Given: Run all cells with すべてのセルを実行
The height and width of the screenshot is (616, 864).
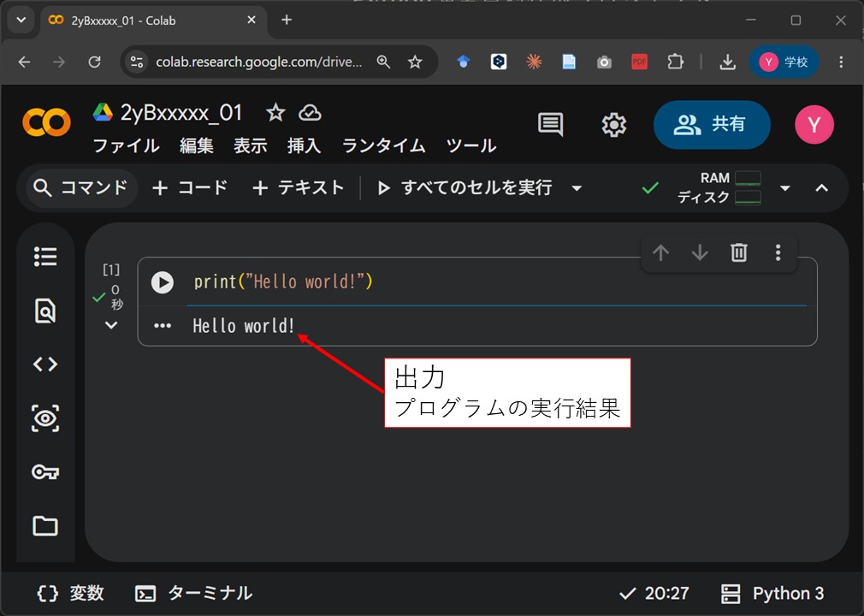Looking at the screenshot, I should 466,188.
